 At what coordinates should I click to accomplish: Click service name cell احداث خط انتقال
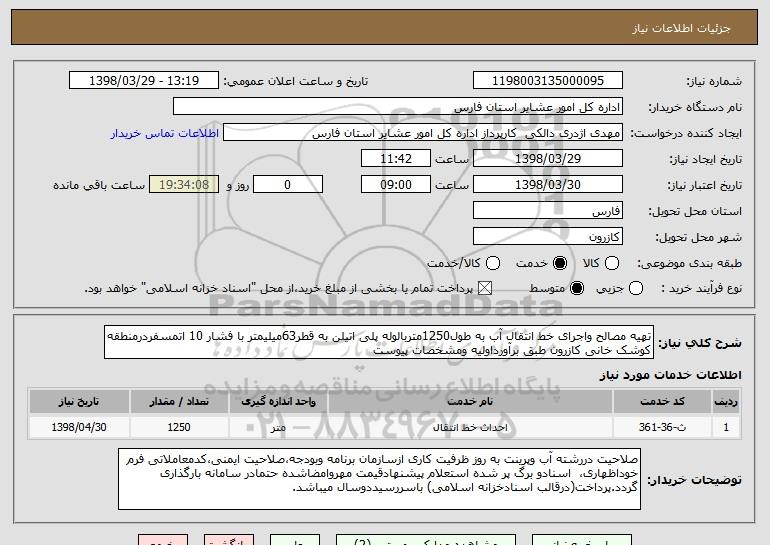click(470, 427)
